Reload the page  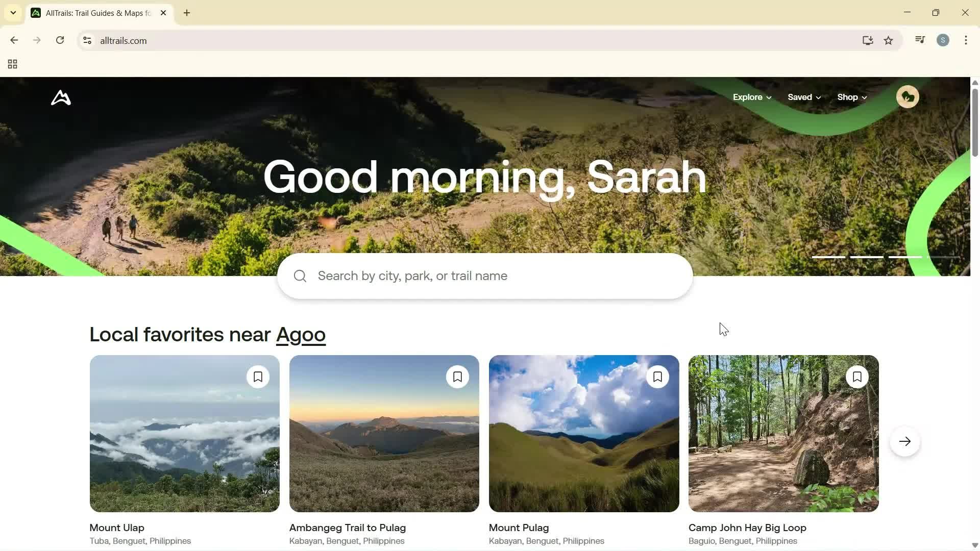pyautogui.click(x=60, y=40)
